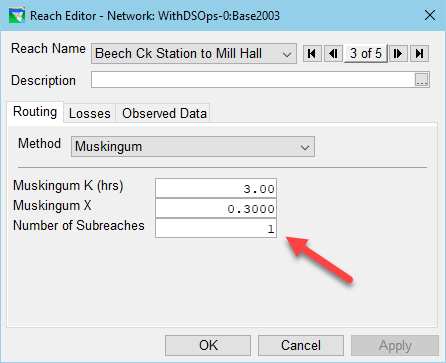Click the 'Description' label text
The height and width of the screenshot is (363, 446).
tap(43, 81)
